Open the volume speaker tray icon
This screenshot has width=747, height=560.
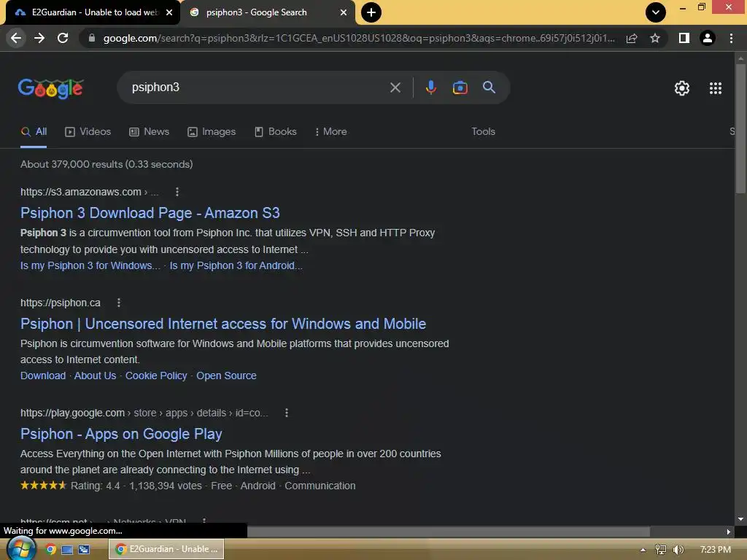click(678, 550)
